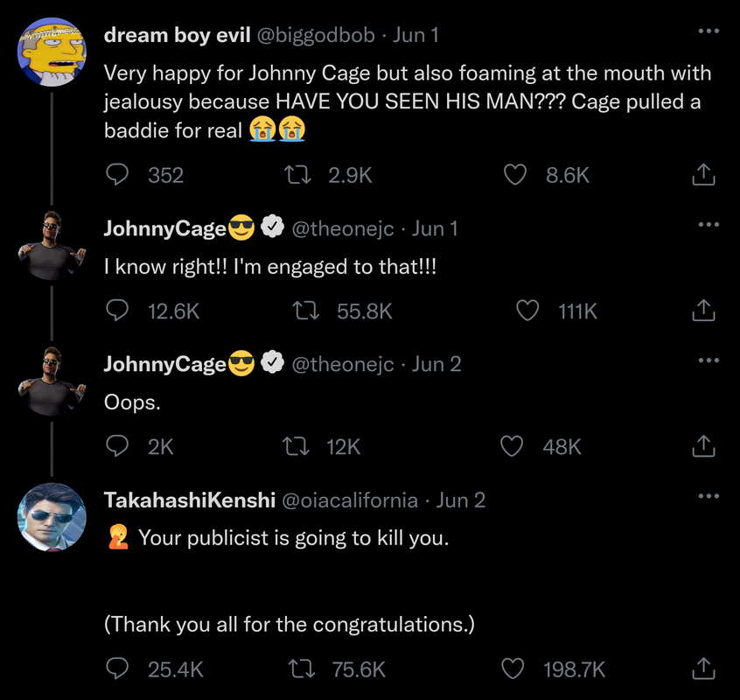Open more options on TakahashiKenshi's tweet
This screenshot has width=740, height=700.
tap(708, 497)
